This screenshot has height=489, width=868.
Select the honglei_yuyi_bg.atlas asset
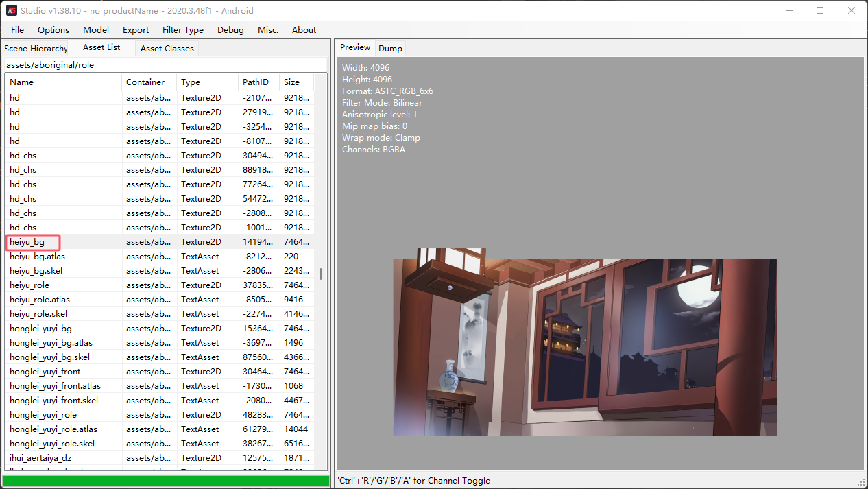pos(160,343)
